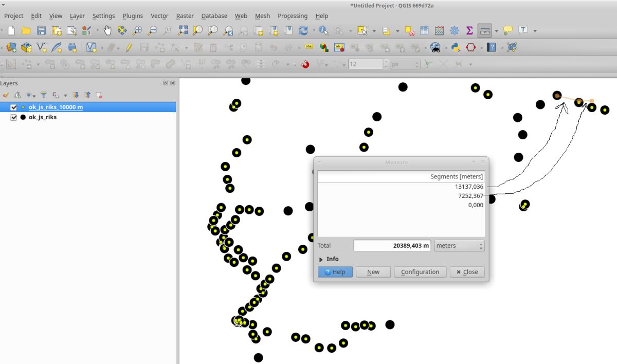Select the 7252,367 segment row
This screenshot has height=364, width=617.
[401, 196]
